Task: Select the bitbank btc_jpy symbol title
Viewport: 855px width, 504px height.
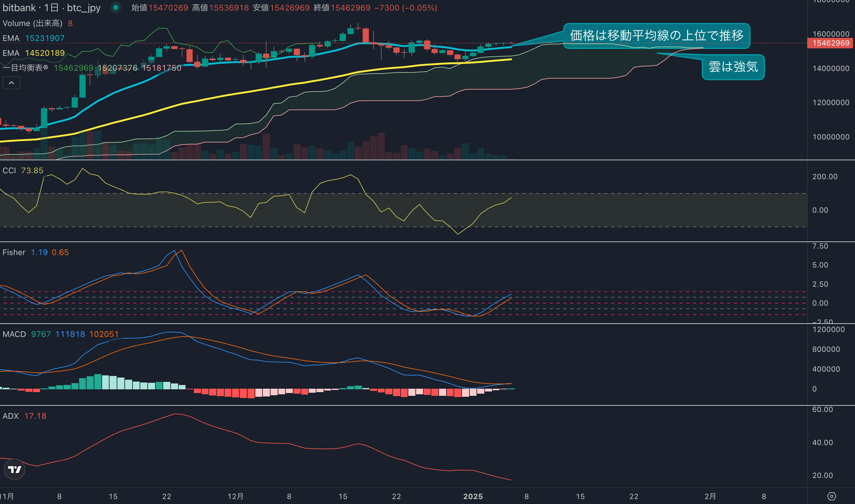Action: click(51, 7)
